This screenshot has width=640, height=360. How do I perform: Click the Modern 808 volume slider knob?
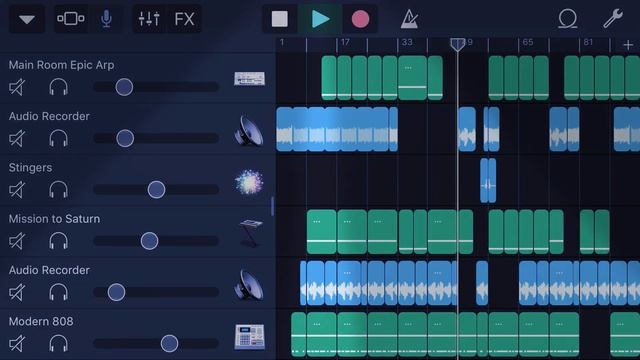click(x=169, y=344)
